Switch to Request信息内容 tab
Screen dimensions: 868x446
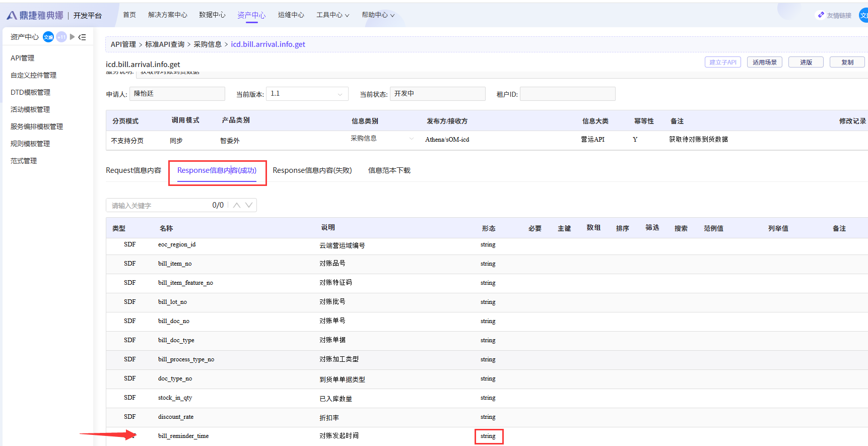pyautogui.click(x=133, y=170)
